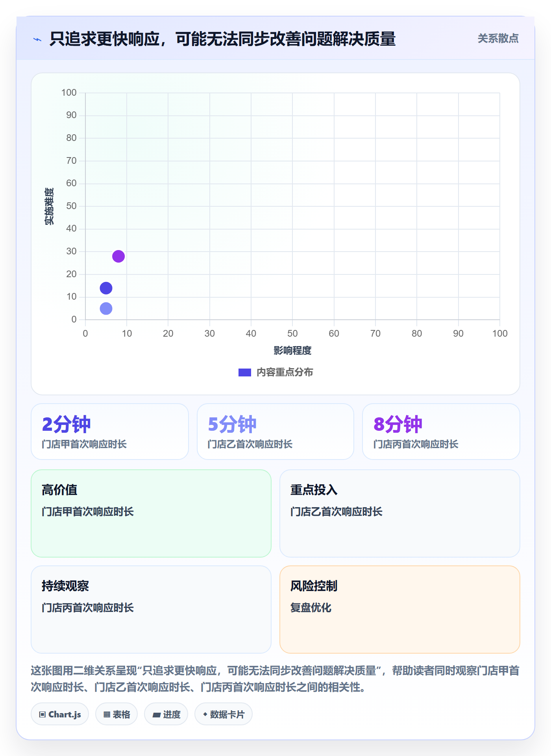Click 复盘优化 text in 风险控制 card
Screen dimensions: 551x756
(x=311, y=608)
